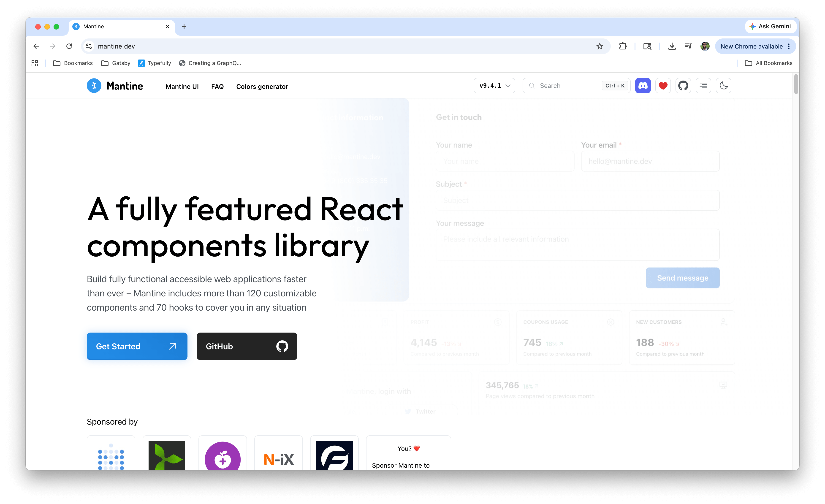The height and width of the screenshot is (504, 825).
Task: Click the Your email input field
Action: pyautogui.click(x=650, y=161)
